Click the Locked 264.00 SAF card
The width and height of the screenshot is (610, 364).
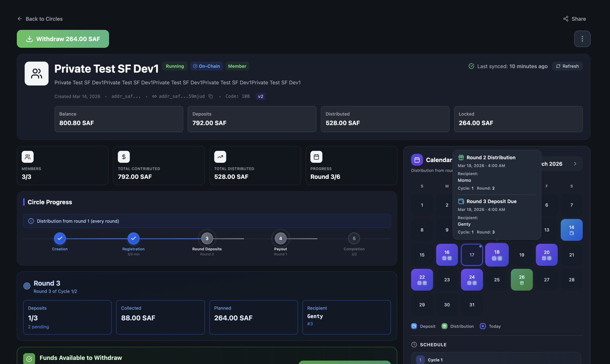pyautogui.click(x=518, y=119)
